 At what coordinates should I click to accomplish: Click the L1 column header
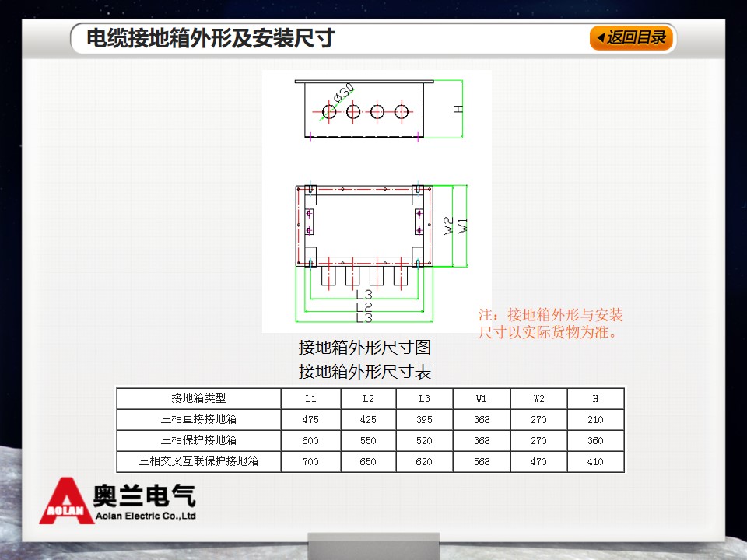click(310, 398)
